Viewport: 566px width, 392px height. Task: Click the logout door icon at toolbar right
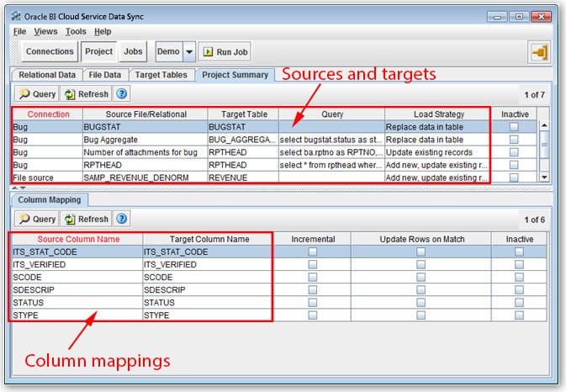pyautogui.click(x=539, y=53)
